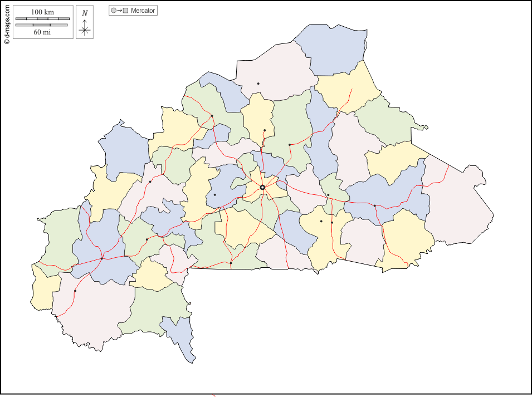Click the circle symbol in the Mercator legend
This screenshot has height=397, width=532.
coord(114,9)
